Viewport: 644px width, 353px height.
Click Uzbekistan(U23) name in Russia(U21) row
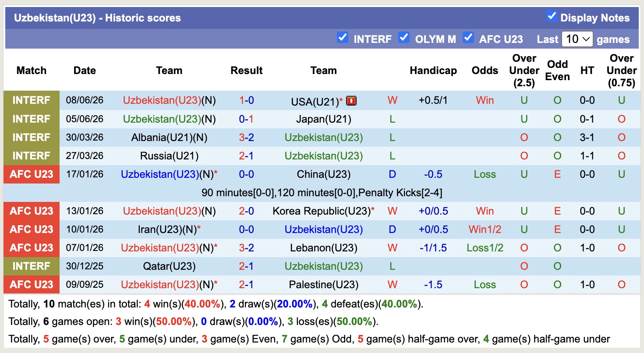324,155
